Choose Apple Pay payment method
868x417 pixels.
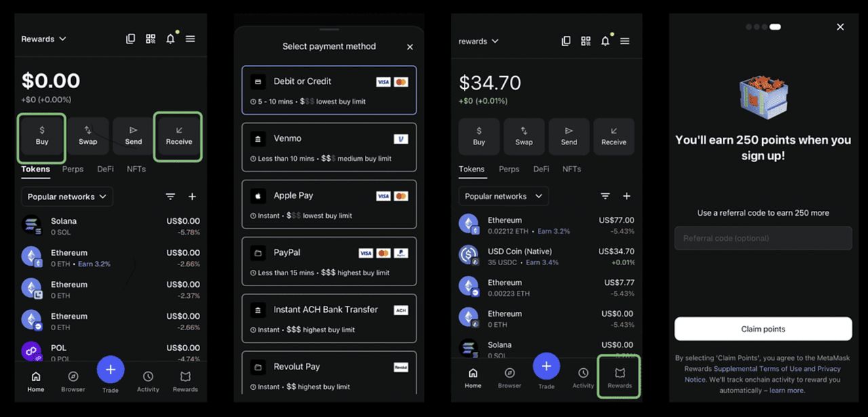(x=329, y=204)
